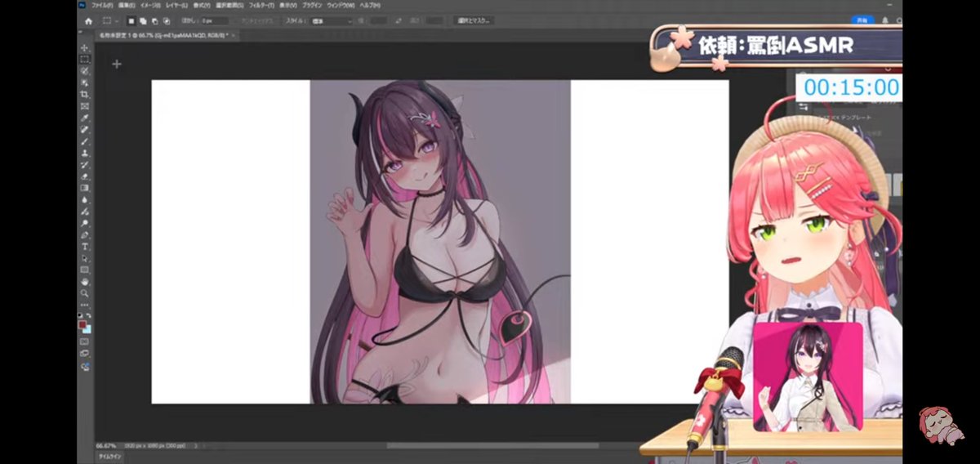
Task: Select the Object Selection tool
Action: click(x=85, y=83)
